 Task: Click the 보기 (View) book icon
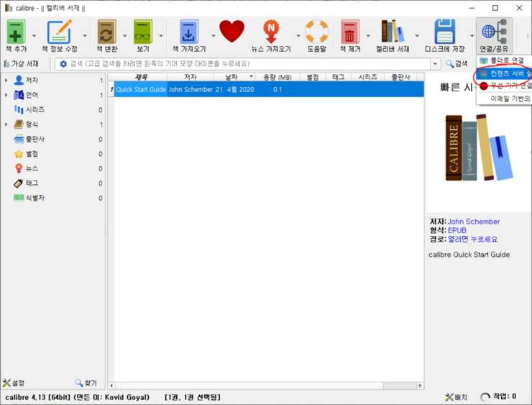(x=143, y=32)
